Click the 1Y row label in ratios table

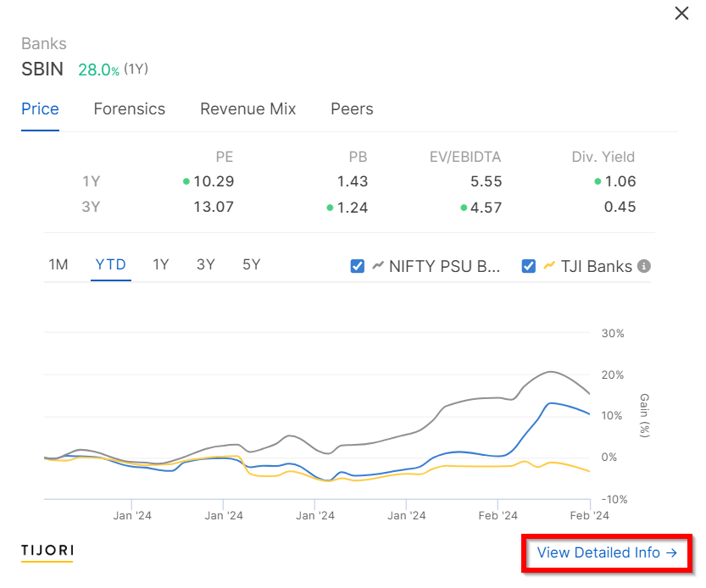(x=91, y=181)
